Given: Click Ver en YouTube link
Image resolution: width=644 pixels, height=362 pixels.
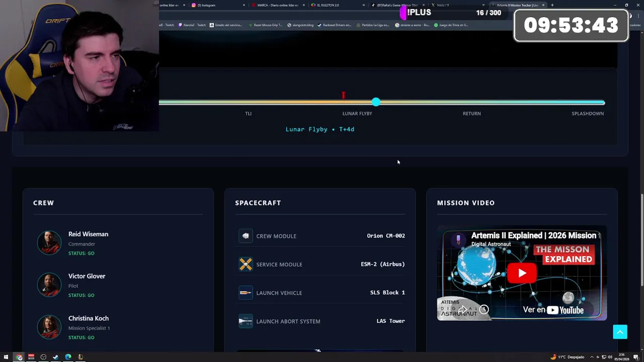Looking at the screenshot, I should [x=553, y=310].
